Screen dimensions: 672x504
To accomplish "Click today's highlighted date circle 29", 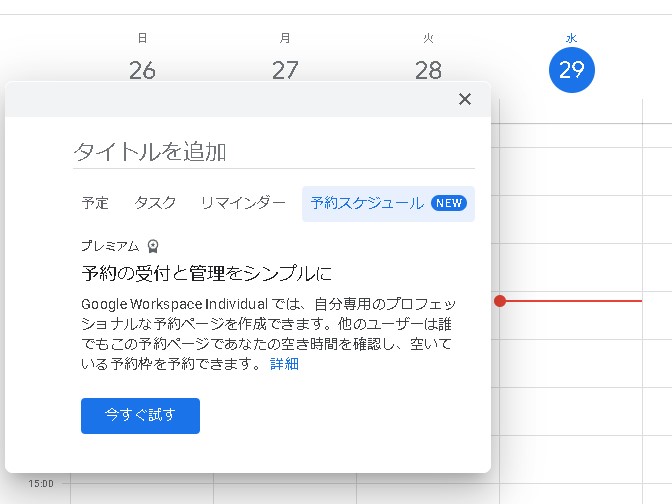I will [571, 70].
